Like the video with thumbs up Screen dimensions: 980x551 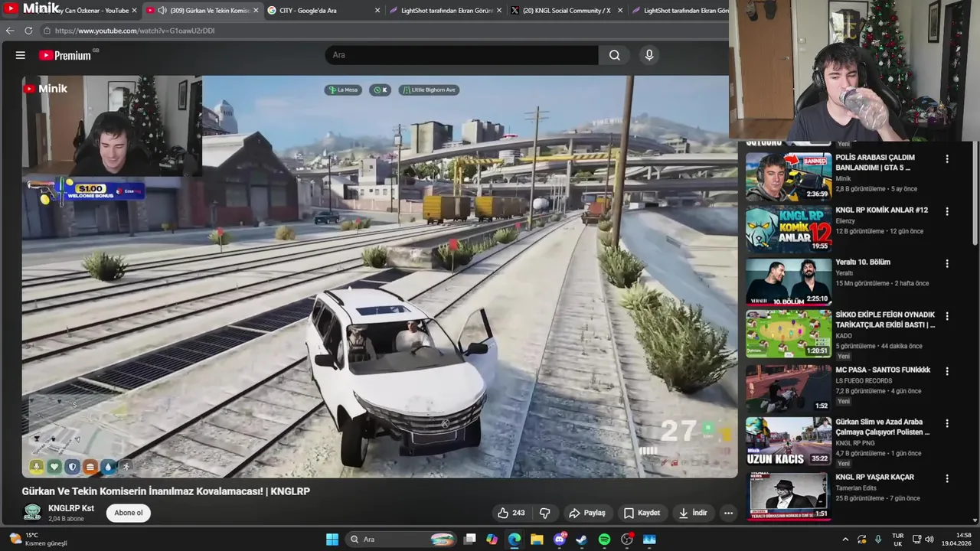(511, 513)
